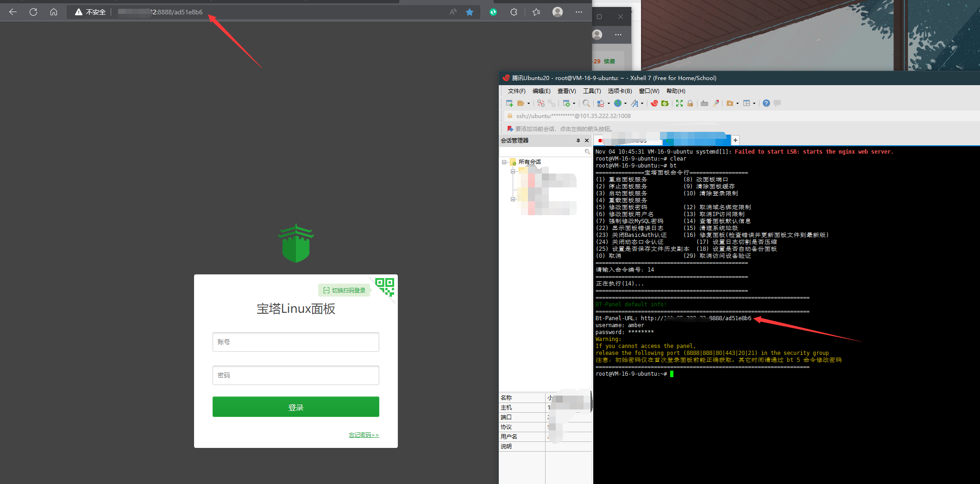Open Xshell 窗口(W) menu
Image resolution: width=980 pixels, height=484 pixels.
(649, 91)
